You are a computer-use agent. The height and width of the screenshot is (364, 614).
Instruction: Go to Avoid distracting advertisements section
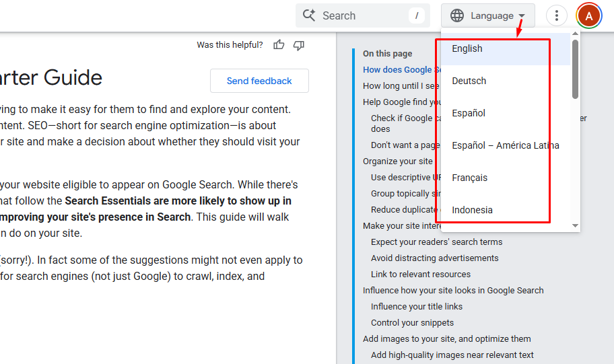pyautogui.click(x=434, y=258)
